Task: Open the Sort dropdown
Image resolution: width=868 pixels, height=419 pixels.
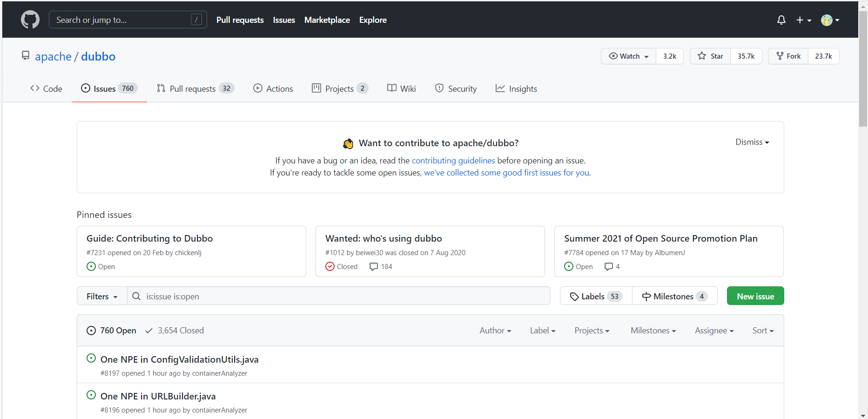Action: pyautogui.click(x=763, y=331)
